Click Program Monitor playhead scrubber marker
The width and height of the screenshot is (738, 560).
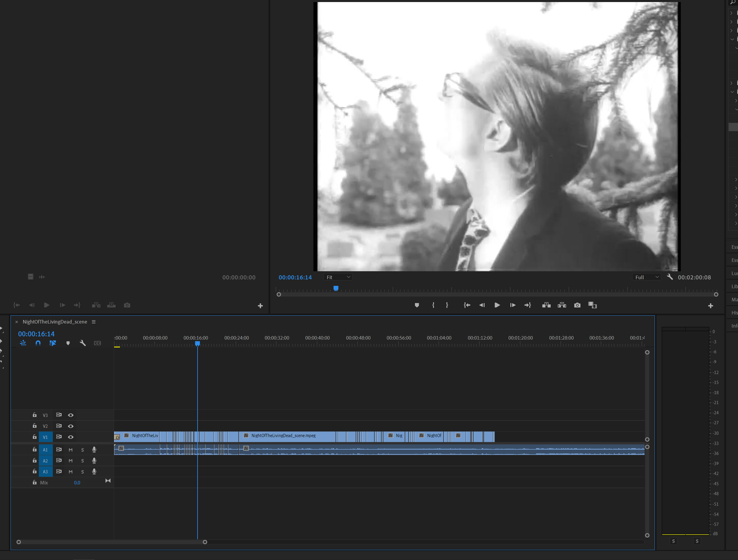(336, 288)
